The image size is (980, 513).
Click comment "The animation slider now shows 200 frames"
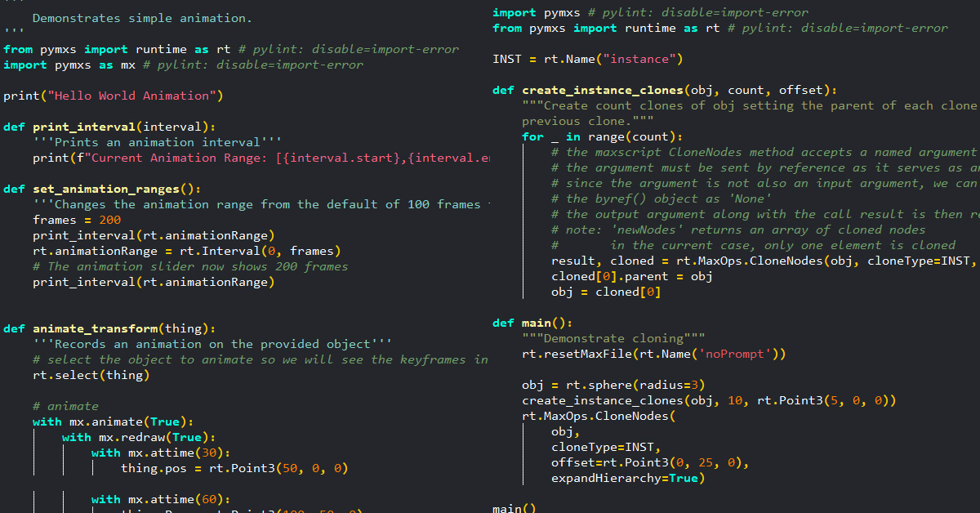tap(190, 266)
